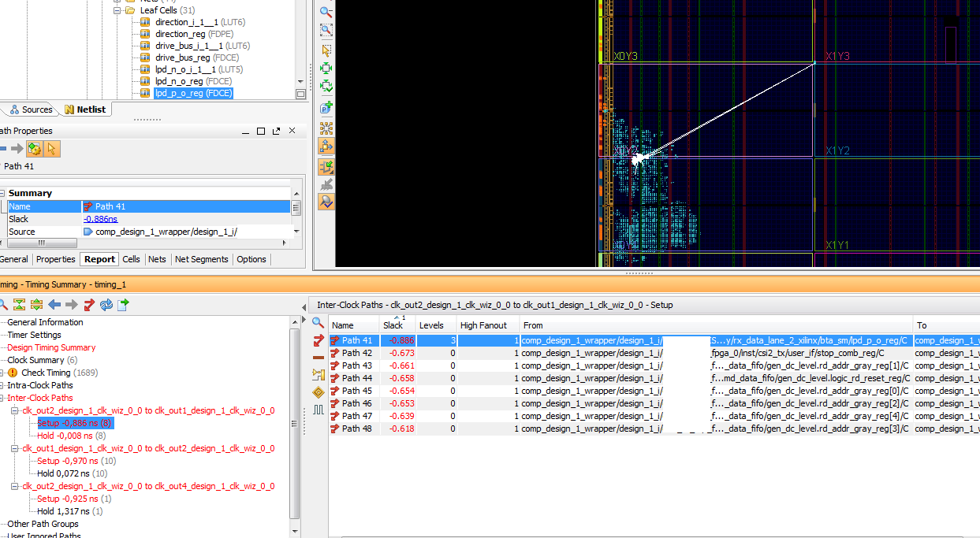
Task: Collapse clk_out2 to clk_out1 clock group
Action: (x=15, y=410)
